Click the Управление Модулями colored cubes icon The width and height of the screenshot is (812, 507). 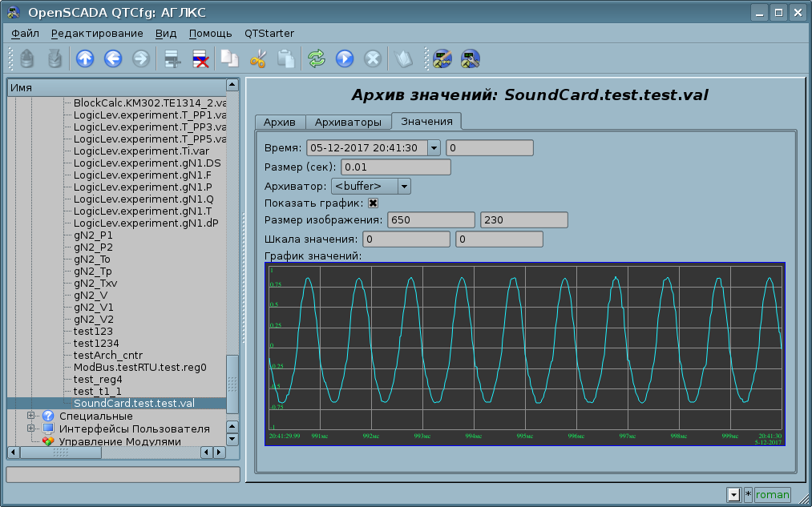(48, 441)
